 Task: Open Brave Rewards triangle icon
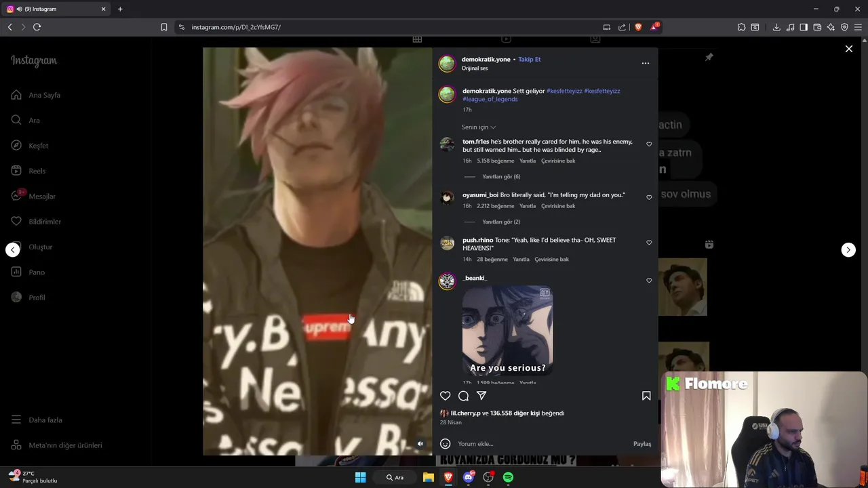coord(654,27)
